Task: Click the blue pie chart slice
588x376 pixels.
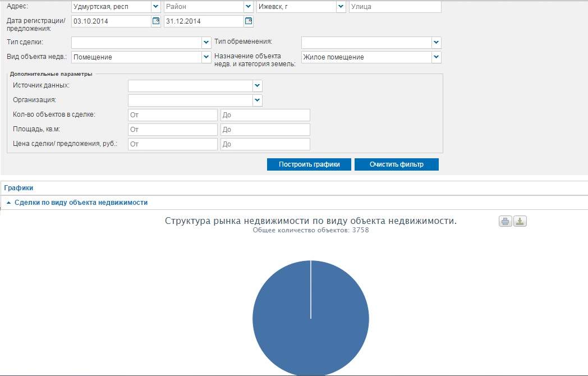Action: [x=310, y=318]
